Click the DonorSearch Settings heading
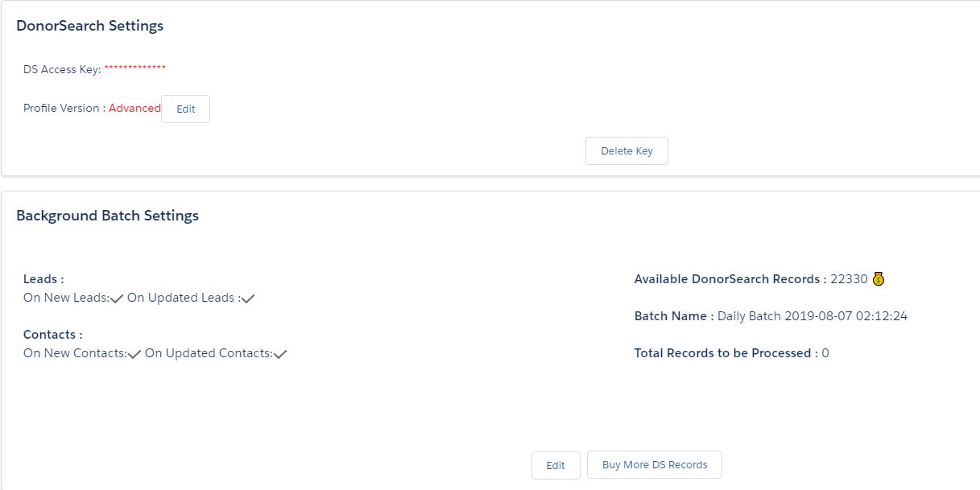Screen dimensions: 980x490 [x=90, y=26]
